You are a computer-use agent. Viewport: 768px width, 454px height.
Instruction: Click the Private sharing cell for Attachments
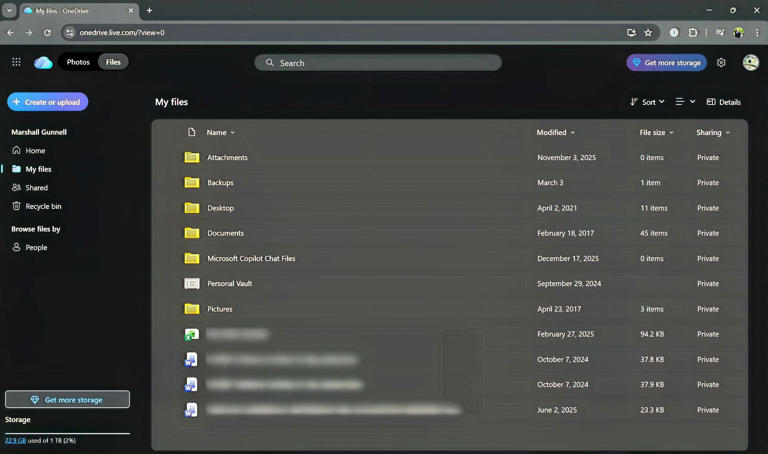tap(708, 157)
